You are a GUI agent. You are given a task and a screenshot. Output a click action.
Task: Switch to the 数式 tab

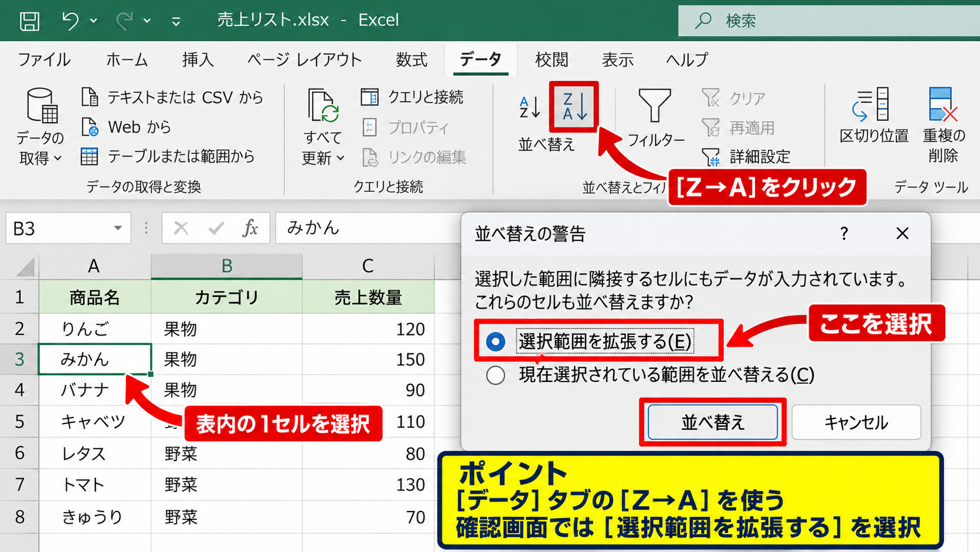tap(411, 59)
